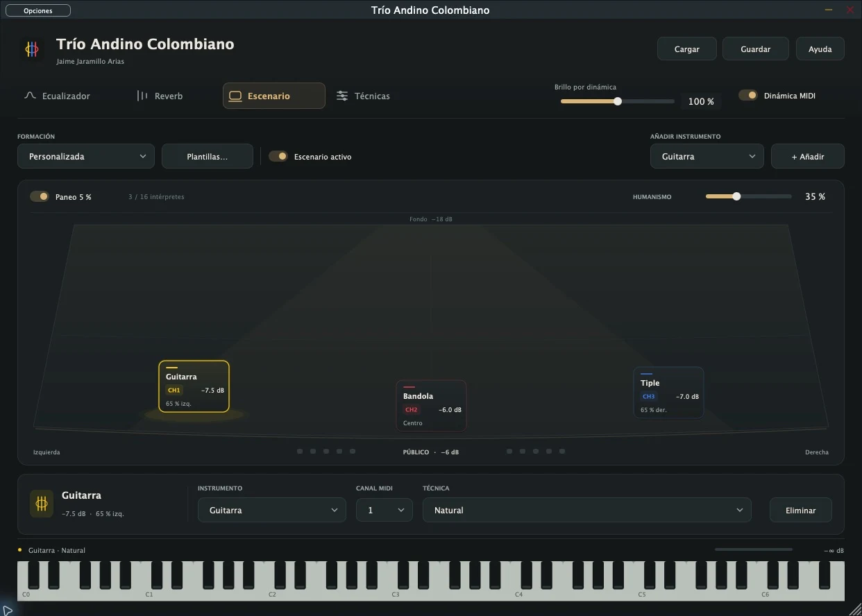This screenshot has width=862, height=616.
Task: Click the Guitarra · Natural status text
Action: [57, 550]
